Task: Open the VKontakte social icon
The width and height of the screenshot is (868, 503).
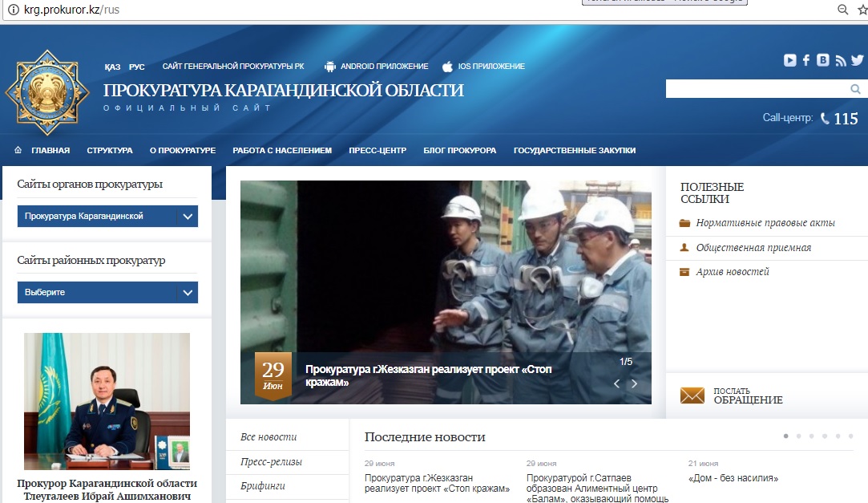Action: coord(823,60)
